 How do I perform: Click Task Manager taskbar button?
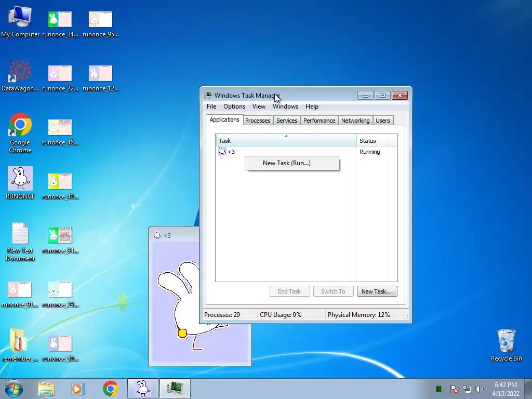click(175, 389)
